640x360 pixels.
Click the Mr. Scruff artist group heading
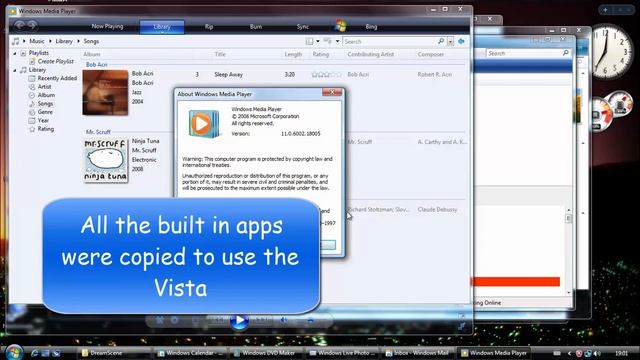pyautogui.click(x=98, y=132)
